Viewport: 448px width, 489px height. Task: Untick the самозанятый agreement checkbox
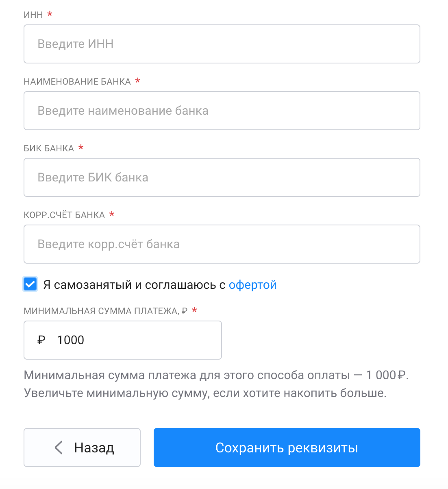[x=30, y=284]
